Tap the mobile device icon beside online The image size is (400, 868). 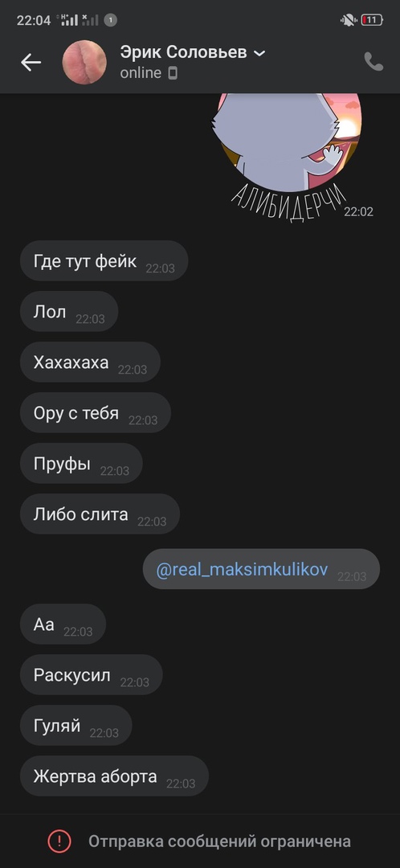click(x=173, y=73)
